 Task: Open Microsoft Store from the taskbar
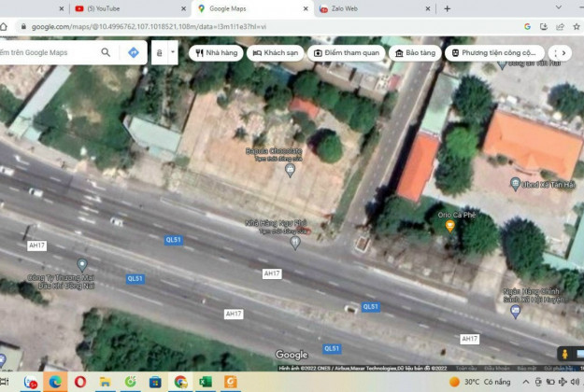tap(155, 382)
